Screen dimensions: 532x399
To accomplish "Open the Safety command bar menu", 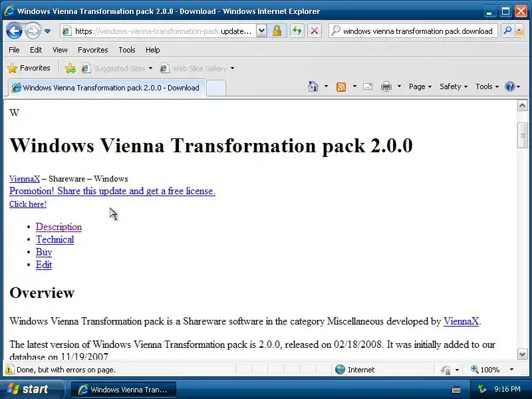I will point(454,86).
